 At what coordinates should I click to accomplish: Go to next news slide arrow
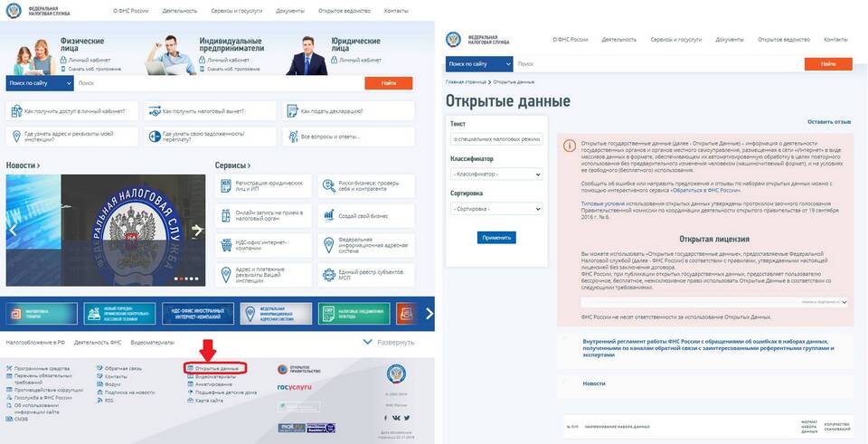(197, 230)
